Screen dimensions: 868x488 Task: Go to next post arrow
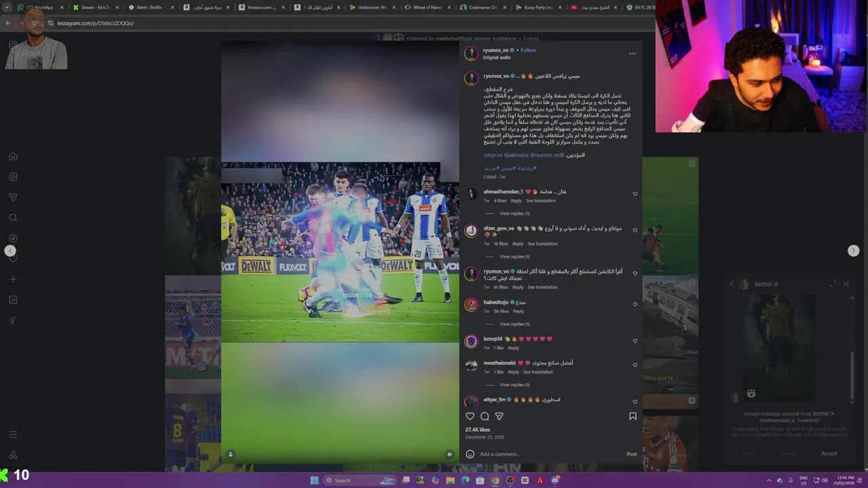[853, 251]
